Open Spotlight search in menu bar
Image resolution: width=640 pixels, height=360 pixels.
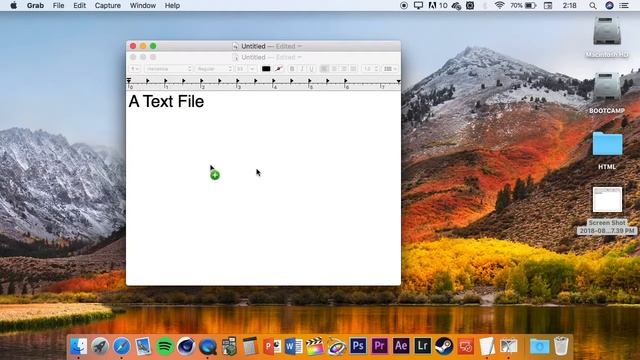pyautogui.click(x=593, y=6)
